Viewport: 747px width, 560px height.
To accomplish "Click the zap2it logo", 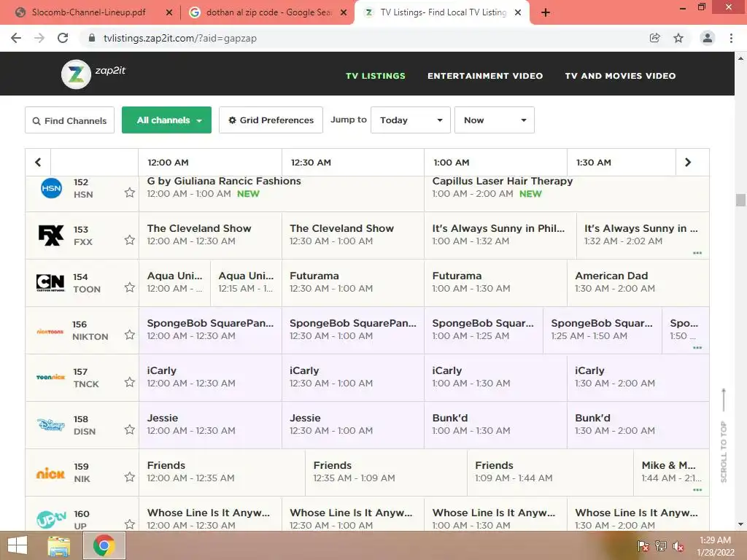I will [93, 74].
